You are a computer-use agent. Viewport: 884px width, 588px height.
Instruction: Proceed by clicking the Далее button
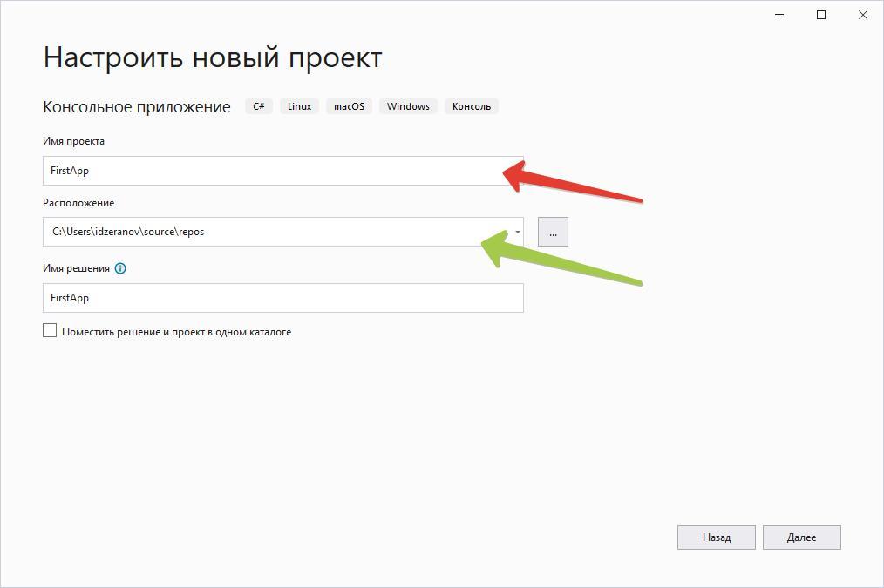[801, 537]
